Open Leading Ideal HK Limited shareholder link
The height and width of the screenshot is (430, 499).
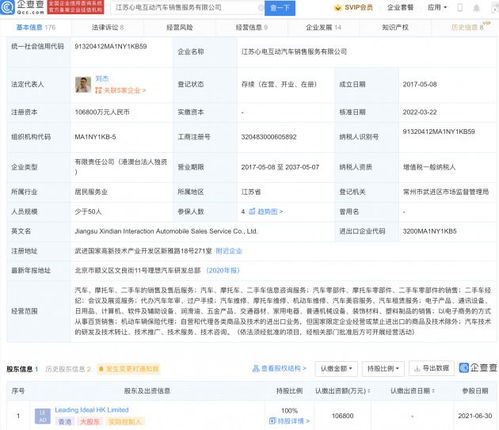[92, 410]
